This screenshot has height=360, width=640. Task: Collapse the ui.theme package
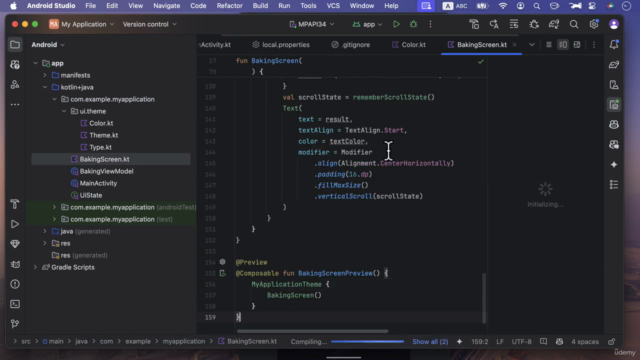pos(64,111)
